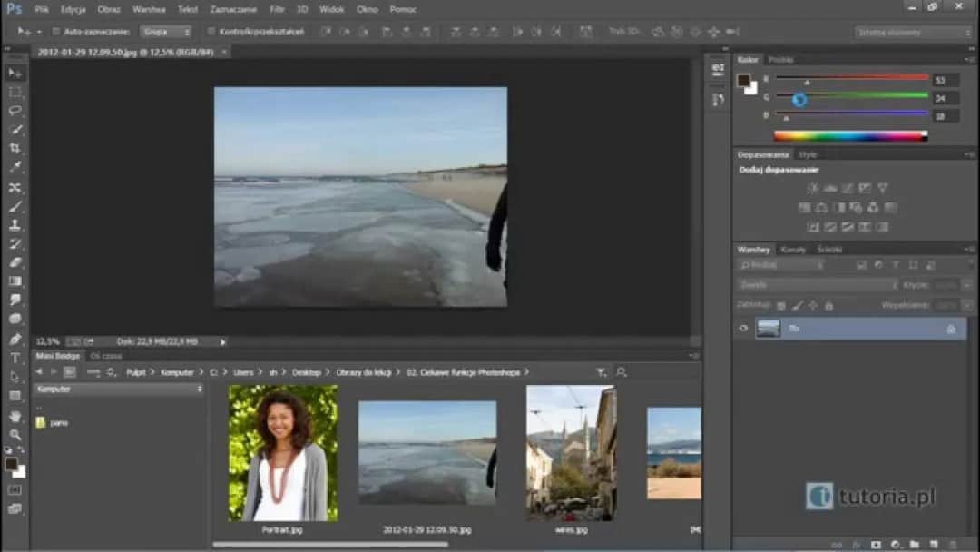The height and width of the screenshot is (552, 980).
Task: Switch to the Kanały tab
Action: [791, 249]
